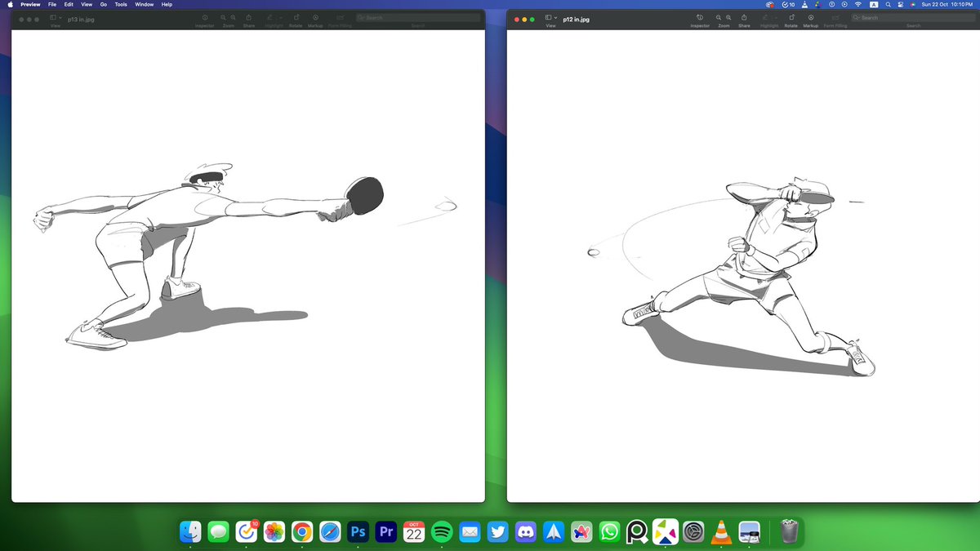Zoom out in the p13 in.jpg window

click(222, 17)
